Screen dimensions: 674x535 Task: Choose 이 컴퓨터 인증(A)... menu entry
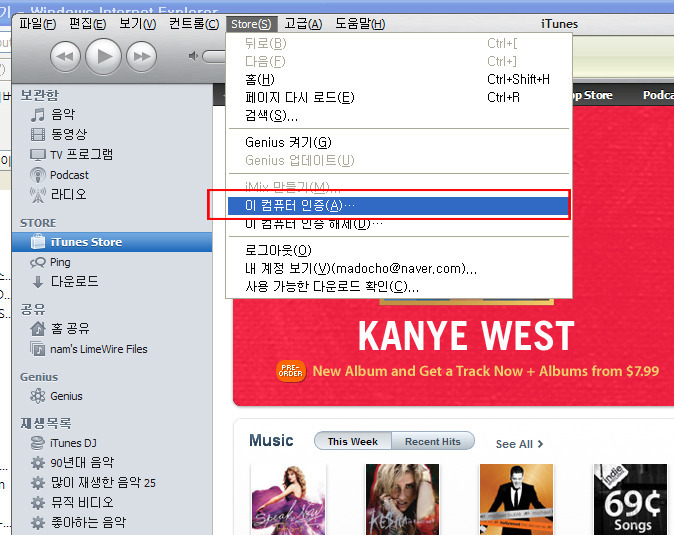(x=398, y=206)
